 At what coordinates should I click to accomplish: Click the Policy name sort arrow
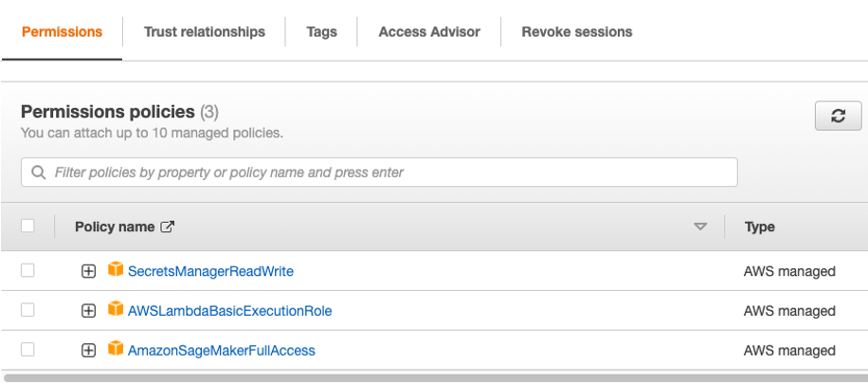click(701, 227)
